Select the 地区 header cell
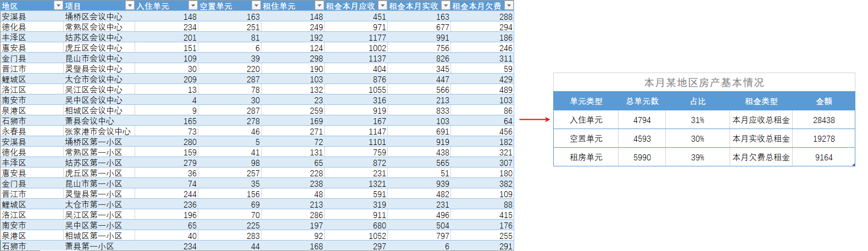Screen dimensions: 868x251 pos(32,5)
